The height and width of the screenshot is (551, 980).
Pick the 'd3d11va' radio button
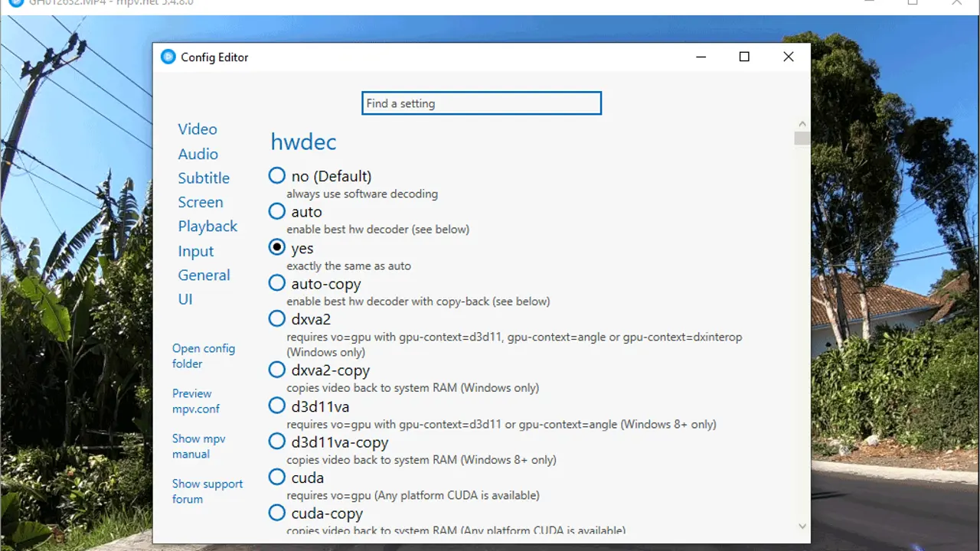point(277,406)
